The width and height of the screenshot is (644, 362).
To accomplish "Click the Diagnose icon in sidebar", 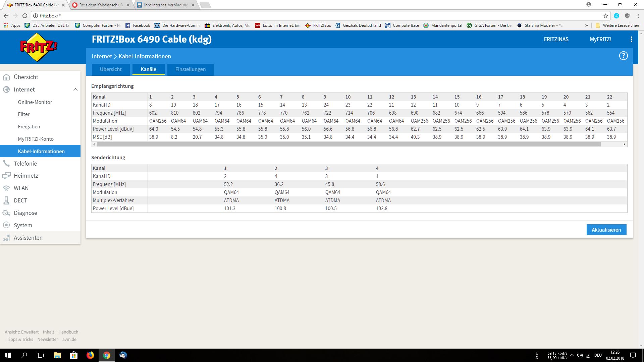I will [x=6, y=213].
